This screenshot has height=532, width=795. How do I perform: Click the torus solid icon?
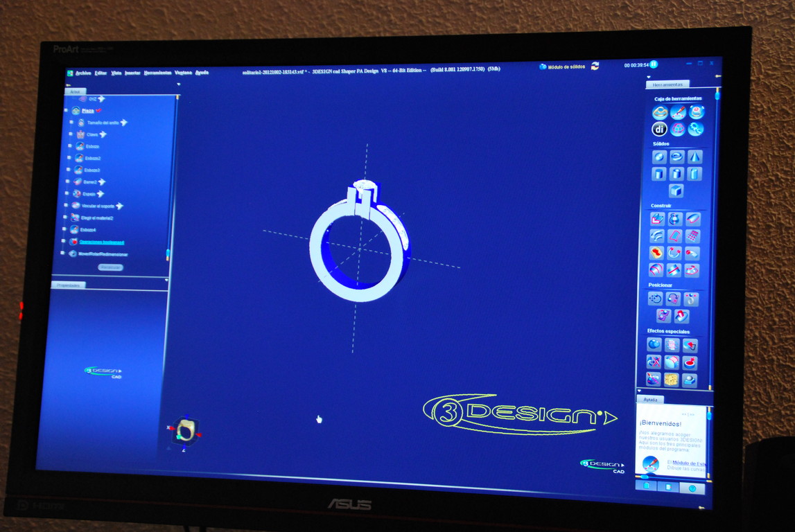click(677, 157)
